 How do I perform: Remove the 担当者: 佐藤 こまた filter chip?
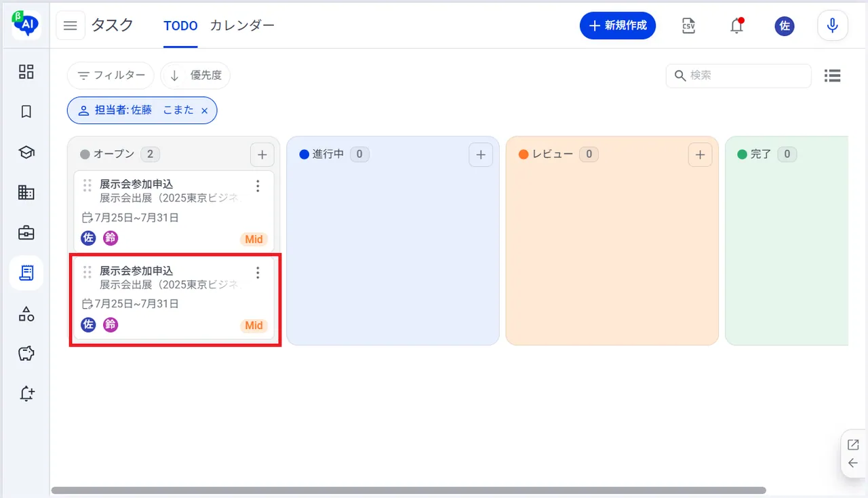point(205,111)
